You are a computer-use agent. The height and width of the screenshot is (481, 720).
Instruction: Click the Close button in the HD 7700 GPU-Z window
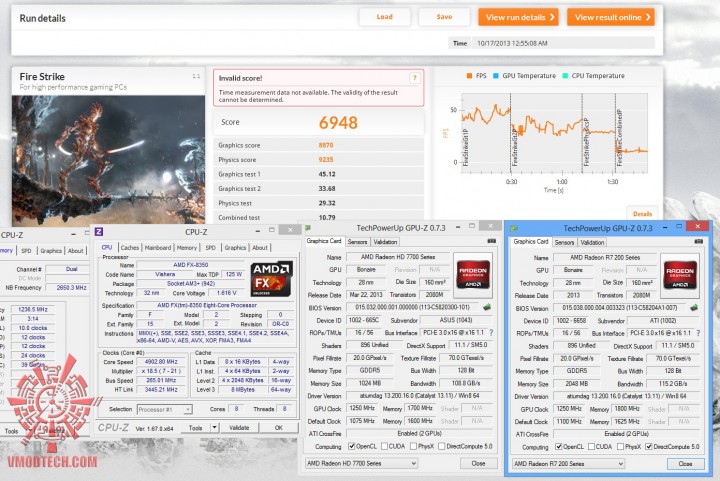478,464
